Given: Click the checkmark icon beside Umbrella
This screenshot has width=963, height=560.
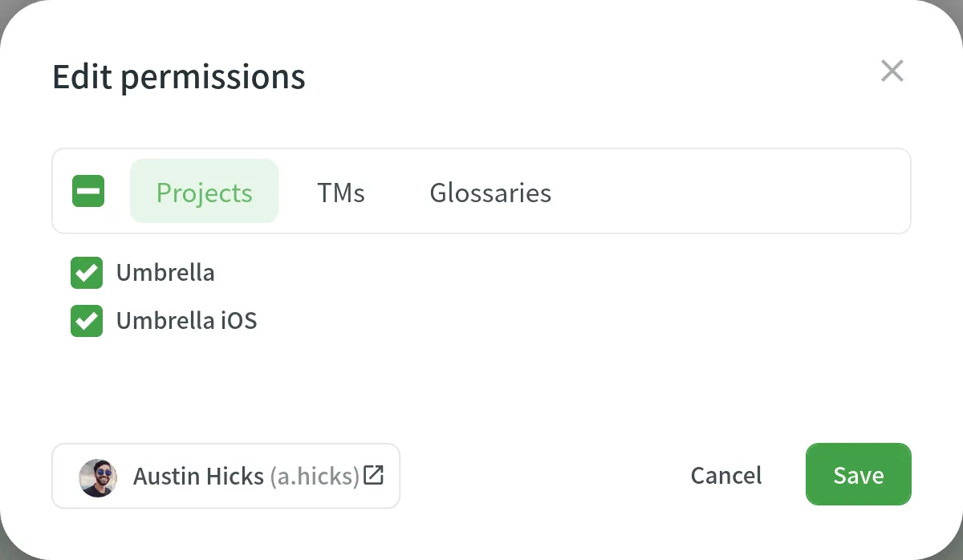Looking at the screenshot, I should [x=86, y=273].
